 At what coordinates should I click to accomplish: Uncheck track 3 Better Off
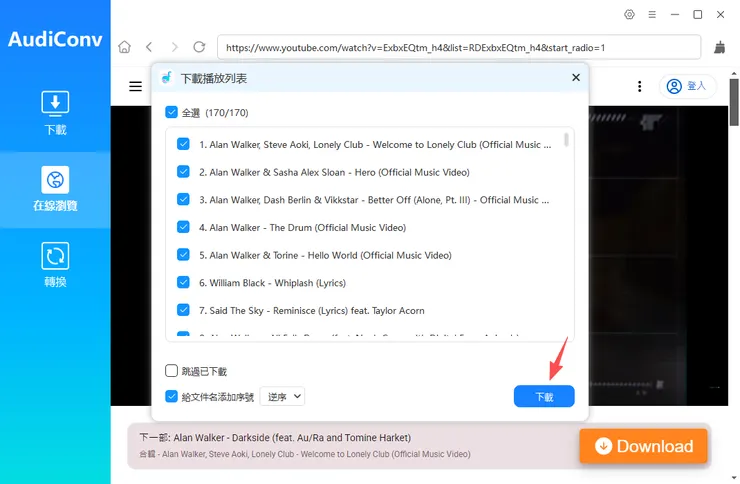click(183, 200)
